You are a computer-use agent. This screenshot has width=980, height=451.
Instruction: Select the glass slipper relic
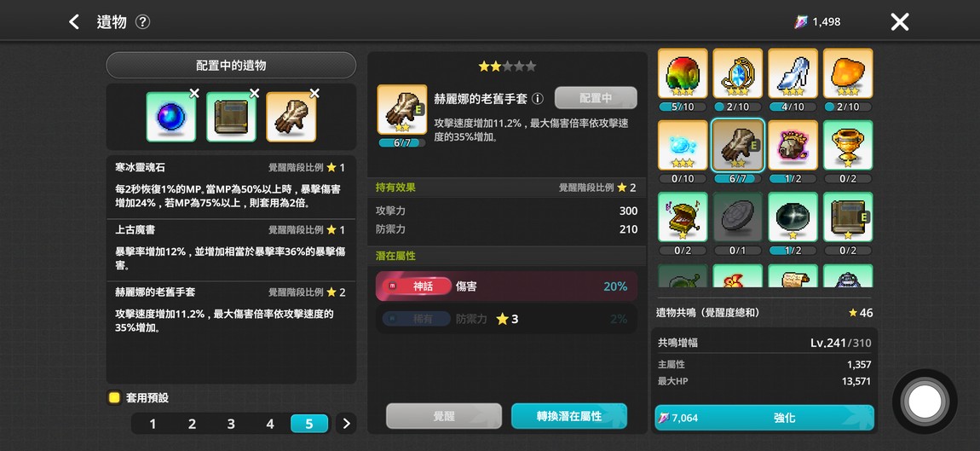click(793, 73)
